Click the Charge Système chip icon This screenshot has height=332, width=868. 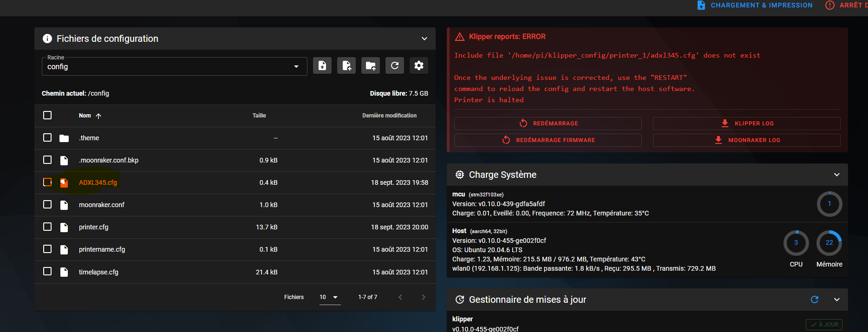460,175
